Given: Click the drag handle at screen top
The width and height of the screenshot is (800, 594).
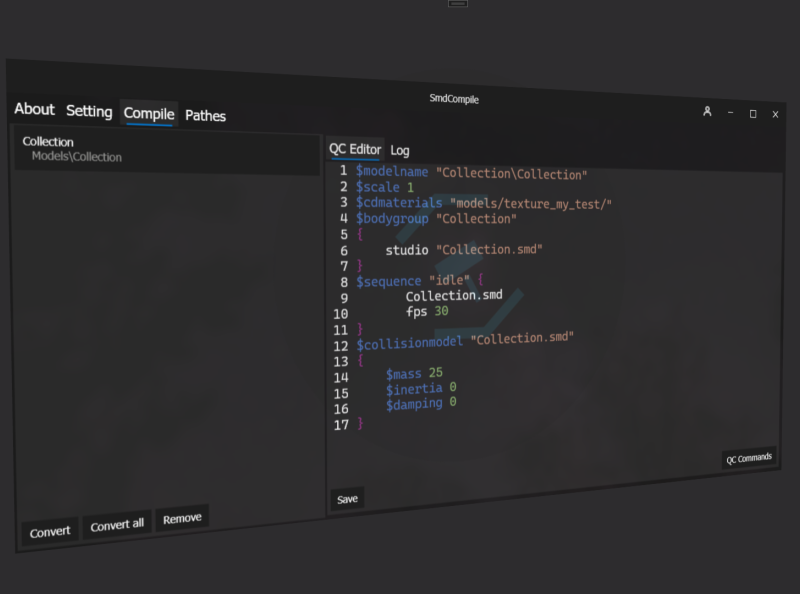Looking at the screenshot, I should pos(458,3).
